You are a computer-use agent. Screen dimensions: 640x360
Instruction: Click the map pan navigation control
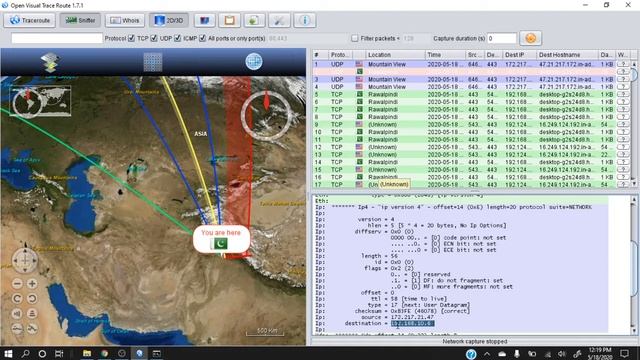click(x=24, y=260)
